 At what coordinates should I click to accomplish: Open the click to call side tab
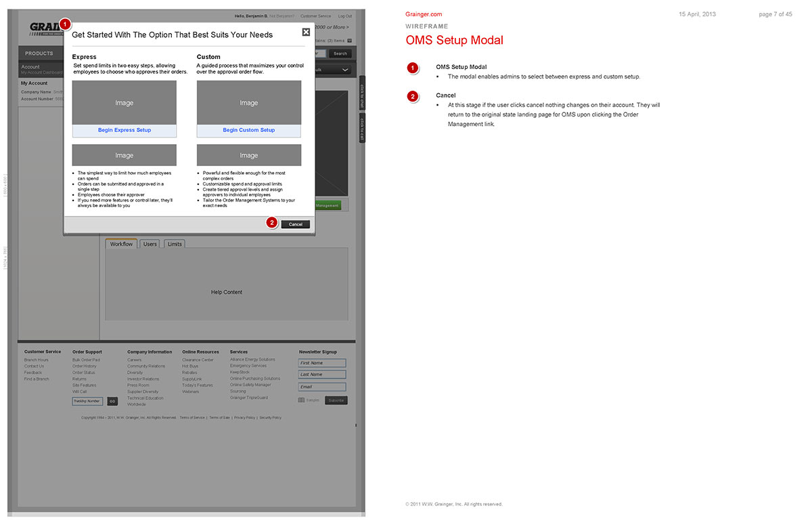(x=362, y=128)
